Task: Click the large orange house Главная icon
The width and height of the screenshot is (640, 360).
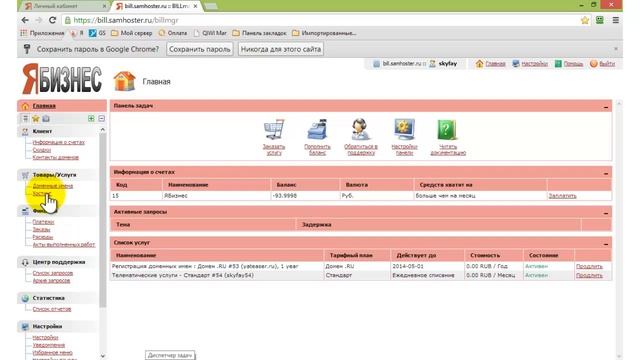Action: (124, 81)
